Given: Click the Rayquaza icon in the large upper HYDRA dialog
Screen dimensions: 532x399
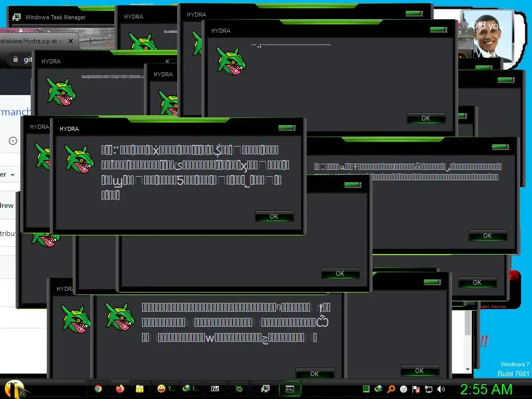Looking at the screenshot, I should click(231, 61).
